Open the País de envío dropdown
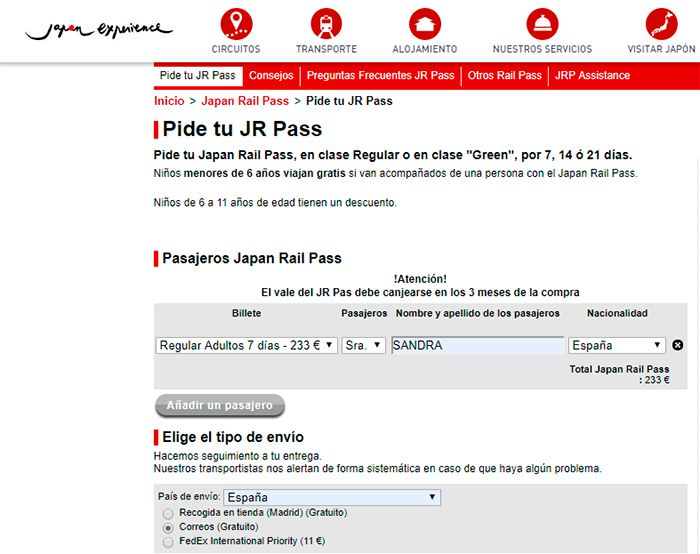Viewport: 700px width, 554px height. [332, 497]
